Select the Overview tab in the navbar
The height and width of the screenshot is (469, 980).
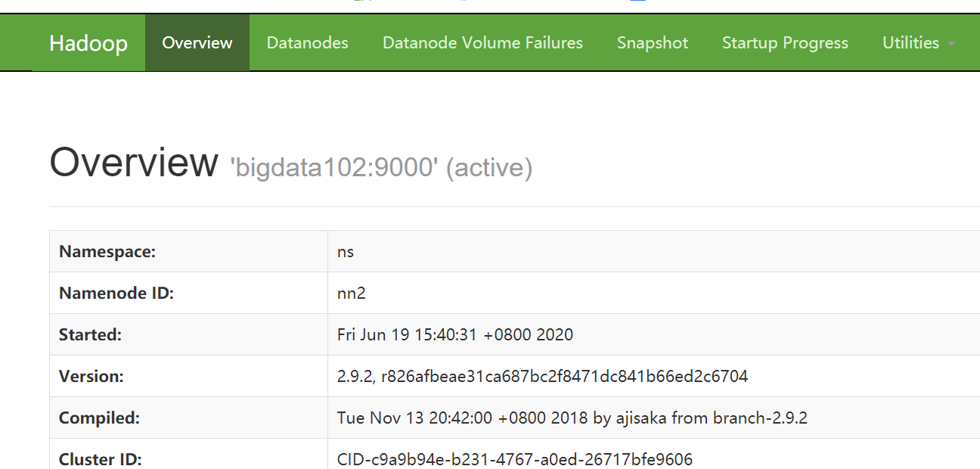197,43
